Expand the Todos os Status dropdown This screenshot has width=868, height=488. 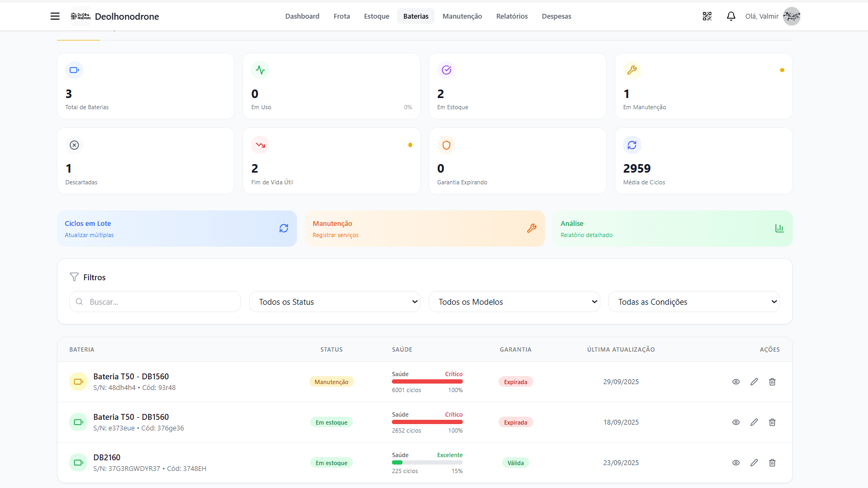click(334, 302)
